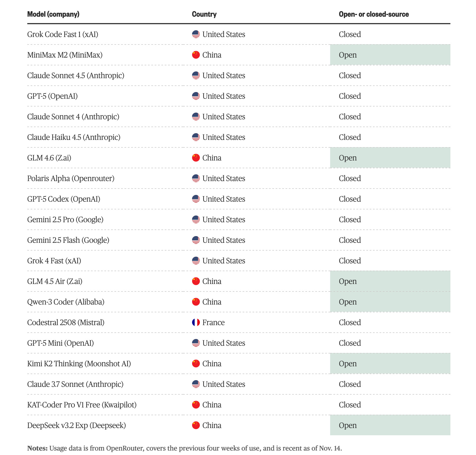The height and width of the screenshot is (455, 476).
Task: Click the China flag in DeepSeek v3.2 Exp row
Action: point(196,425)
